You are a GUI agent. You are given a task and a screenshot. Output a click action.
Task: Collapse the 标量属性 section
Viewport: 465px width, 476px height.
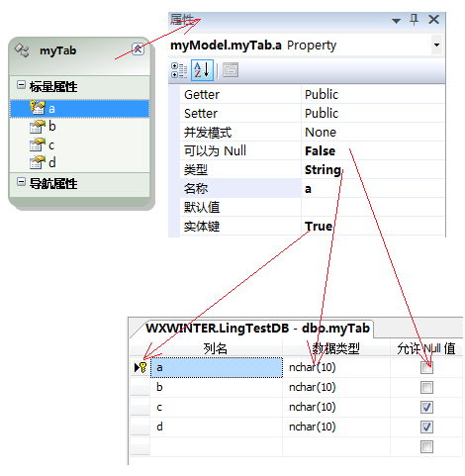point(21,85)
